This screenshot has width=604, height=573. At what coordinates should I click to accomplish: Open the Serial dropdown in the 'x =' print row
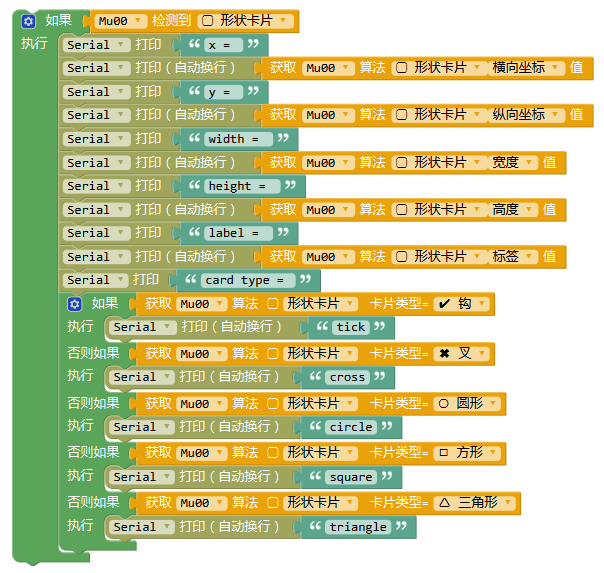95,45
